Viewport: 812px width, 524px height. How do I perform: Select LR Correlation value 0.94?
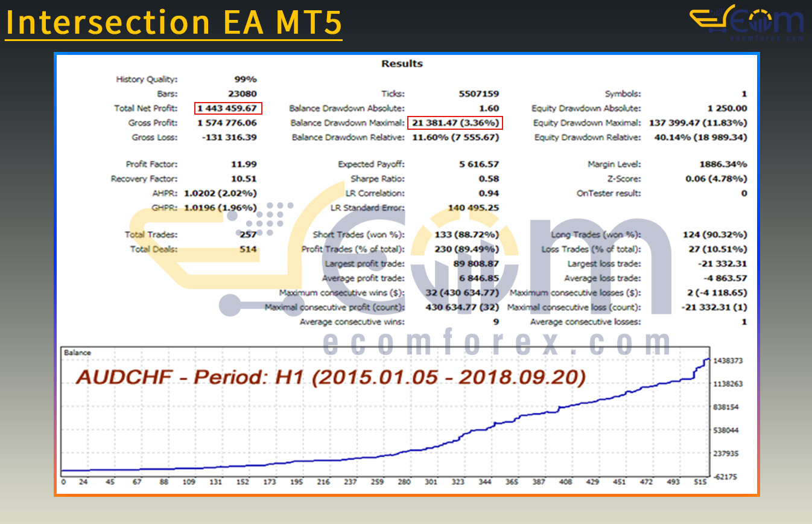(x=490, y=193)
